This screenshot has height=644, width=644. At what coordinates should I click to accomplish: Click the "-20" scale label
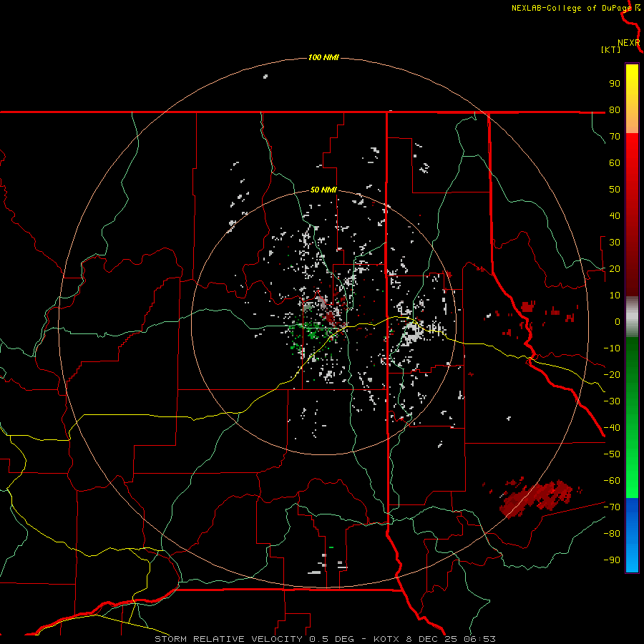(612, 375)
